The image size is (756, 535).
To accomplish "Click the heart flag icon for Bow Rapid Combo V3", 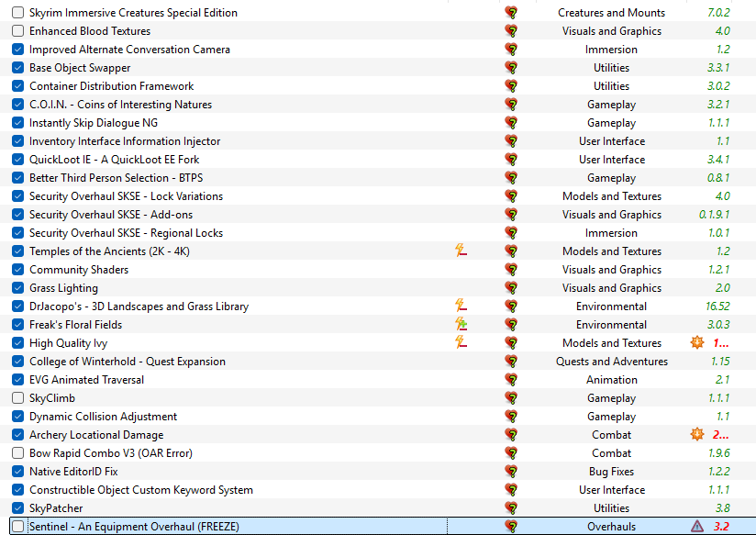I will (511, 453).
